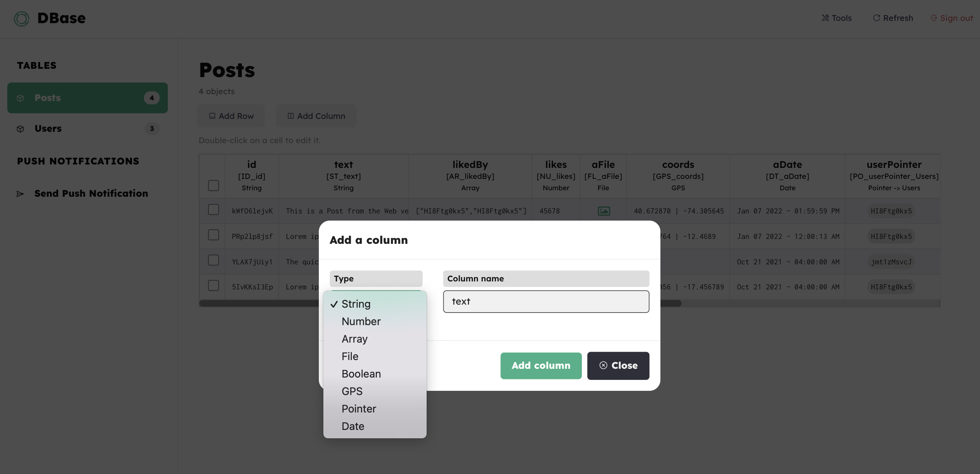Click the DBase logo icon
Screen dimensions: 980x474
pos(21,18)
